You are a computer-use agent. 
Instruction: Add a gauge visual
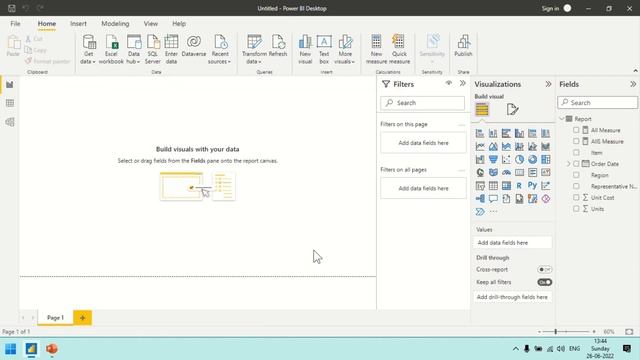pos(506,172)
